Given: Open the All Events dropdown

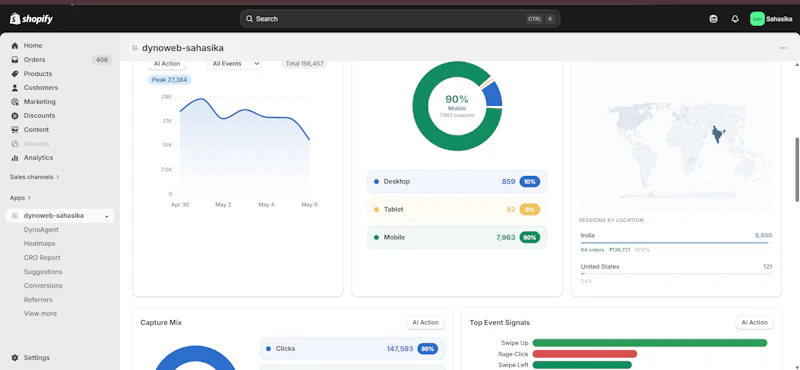Looking at the screenshot, I should [234, 64].
